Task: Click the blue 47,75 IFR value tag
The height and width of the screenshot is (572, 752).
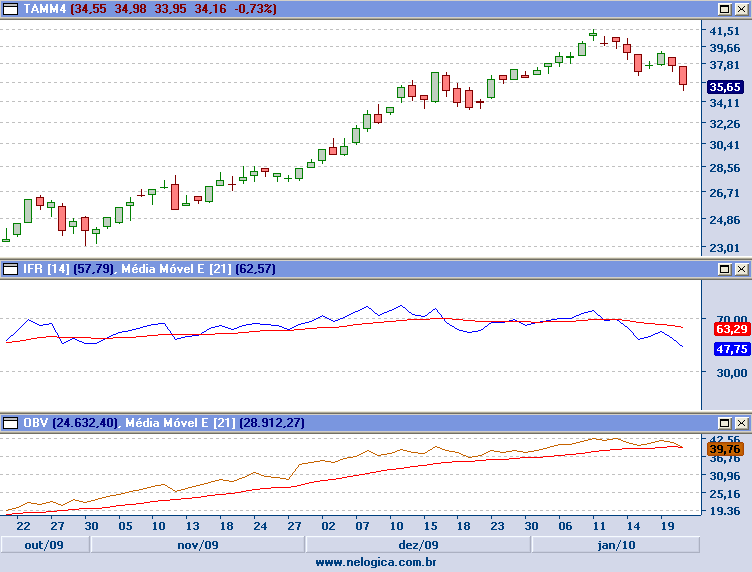Action: pos(730,349)
